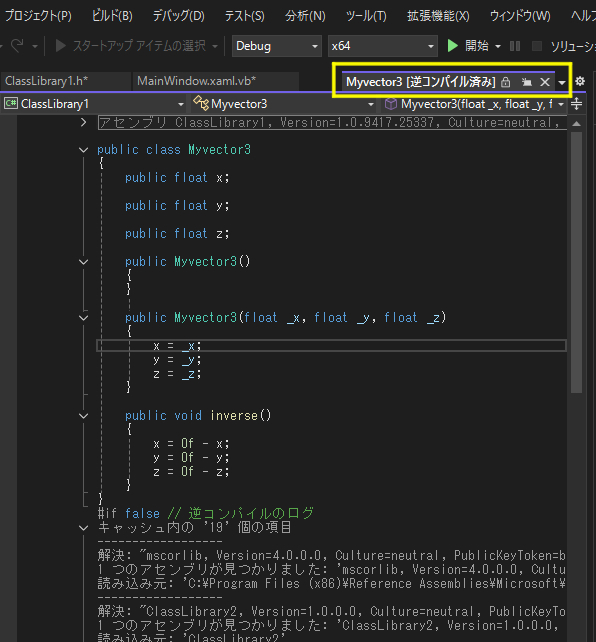Click the text 'public float x;'

point(177,178)
